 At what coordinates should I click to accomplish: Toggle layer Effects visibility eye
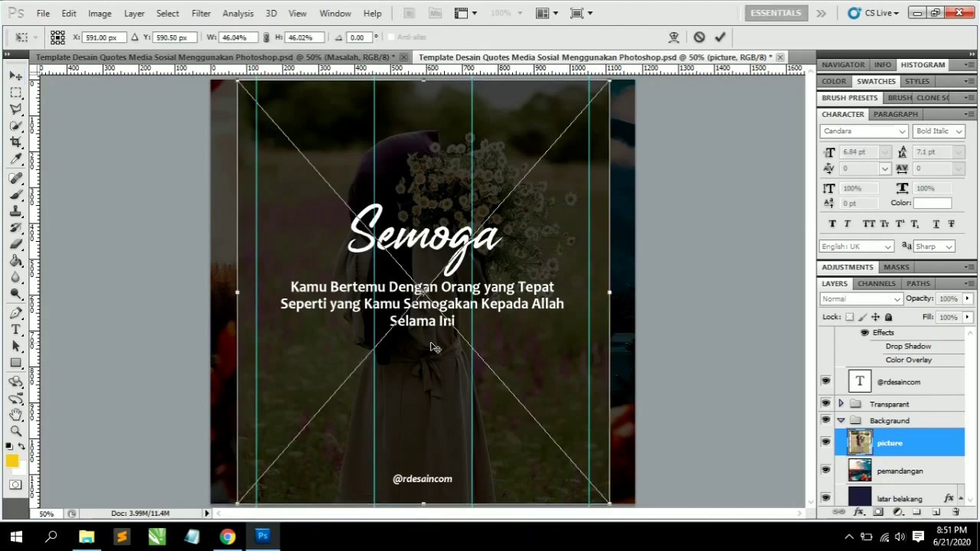click(x=864, y=332)
